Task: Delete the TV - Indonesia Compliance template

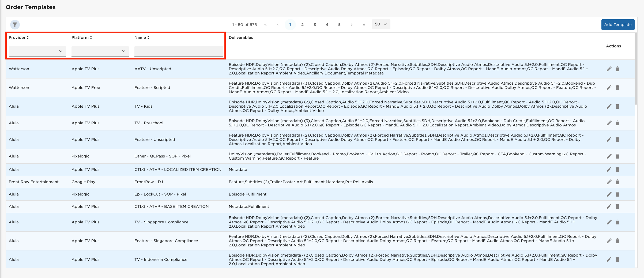Action: [617, 260]
